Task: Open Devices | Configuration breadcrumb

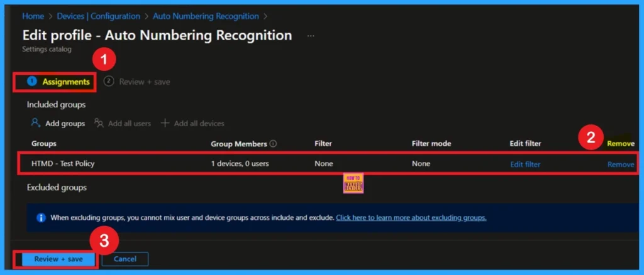Action: (99, 16)
